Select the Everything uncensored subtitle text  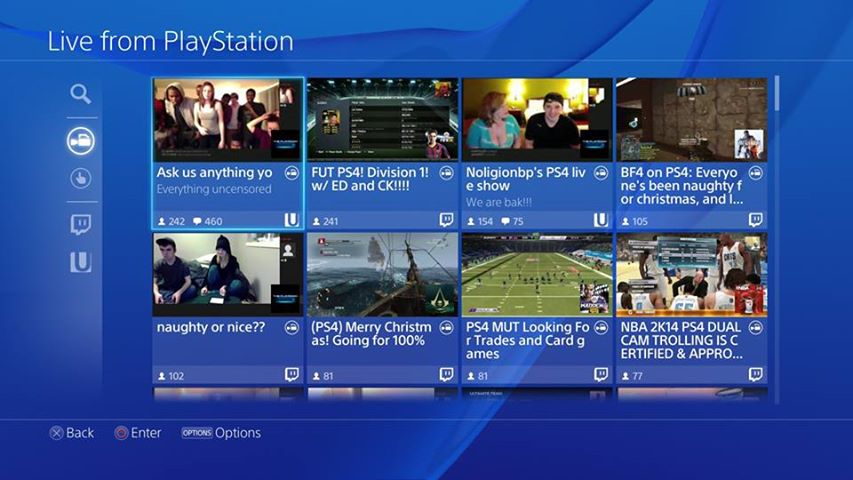point(214,189)
